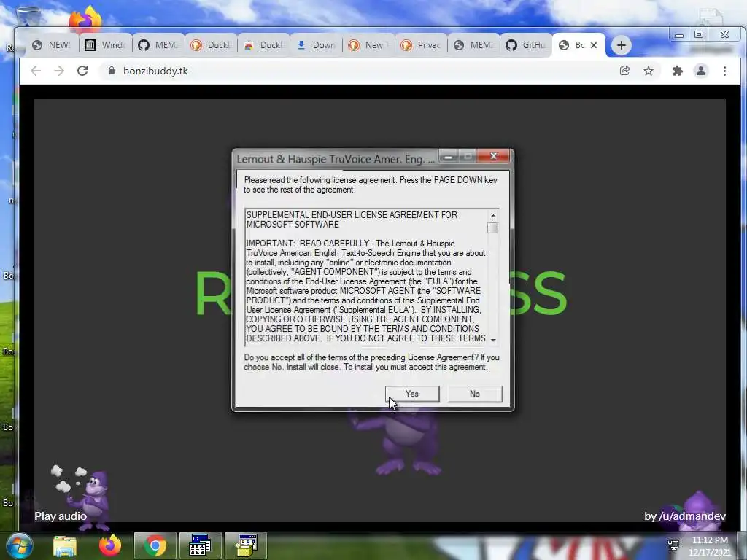The height and width of the screenshot is (560, 747).
Task: Click the by /u/admandev credit link
Action: coord(684,516)
